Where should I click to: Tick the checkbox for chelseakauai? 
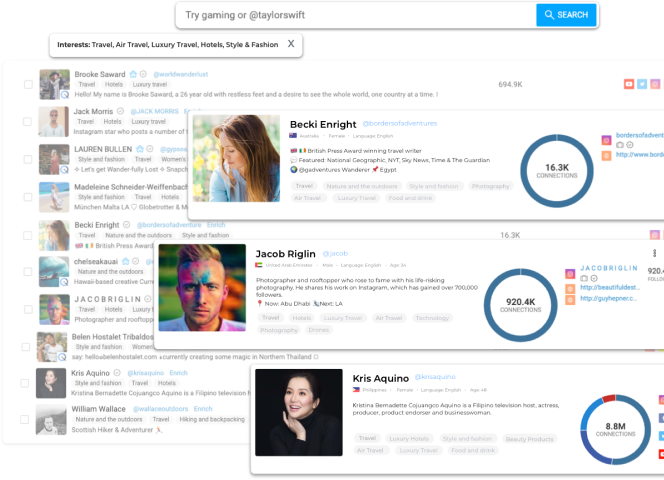(28, 272)
